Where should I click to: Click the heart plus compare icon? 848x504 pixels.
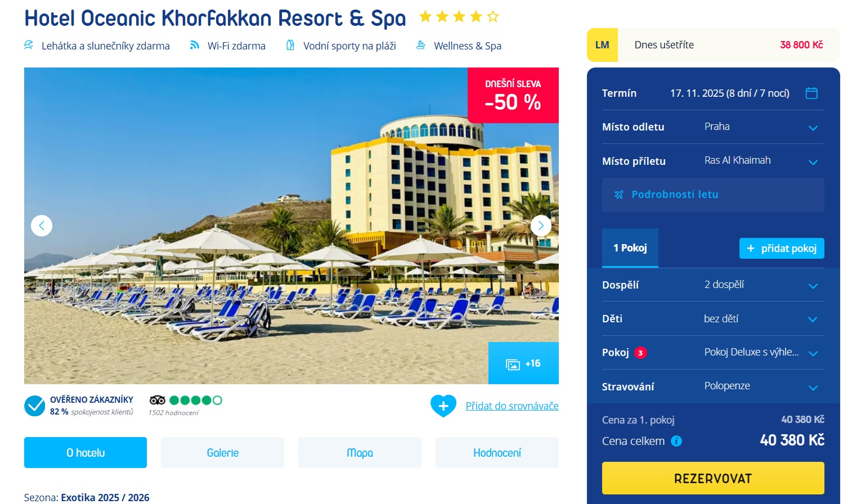(443, 406)
